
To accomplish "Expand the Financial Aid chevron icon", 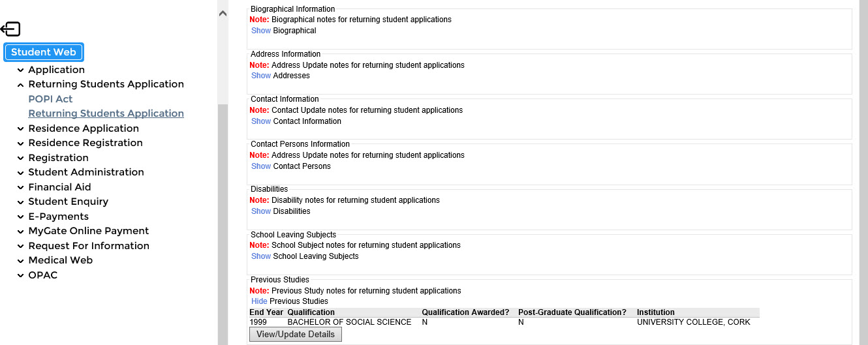I will tap(22, 188).
